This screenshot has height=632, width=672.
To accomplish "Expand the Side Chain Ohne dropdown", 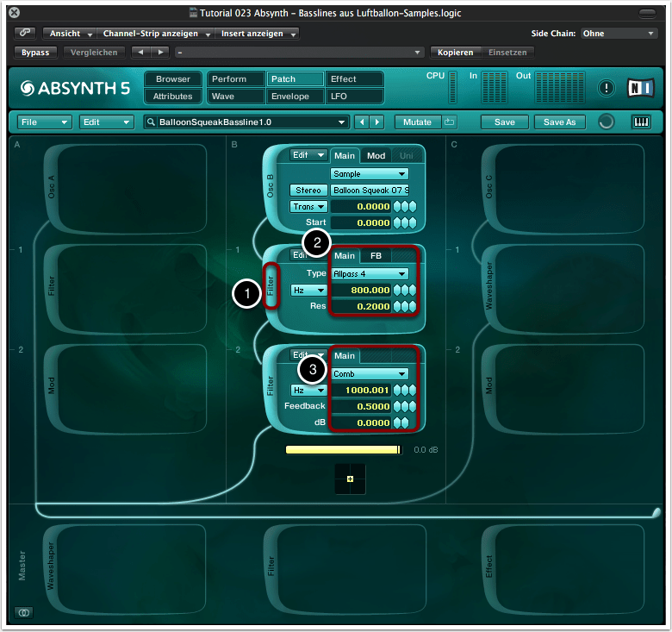I will (x=618, y=34).
